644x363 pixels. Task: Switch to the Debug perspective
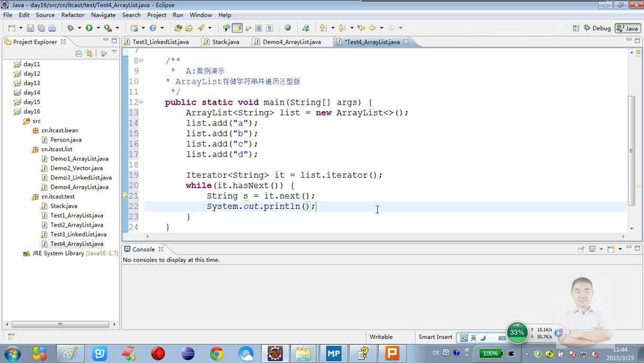coord(597,28)
